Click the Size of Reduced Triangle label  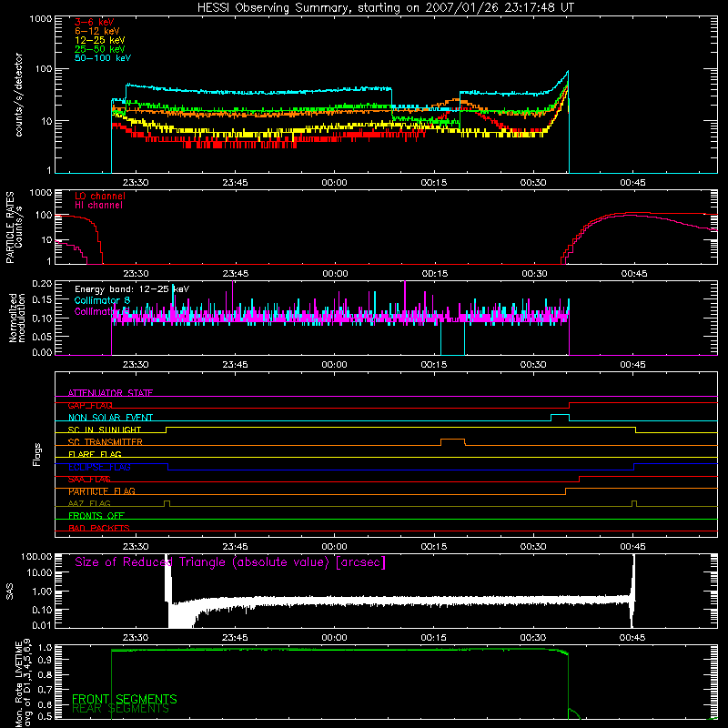230,562
